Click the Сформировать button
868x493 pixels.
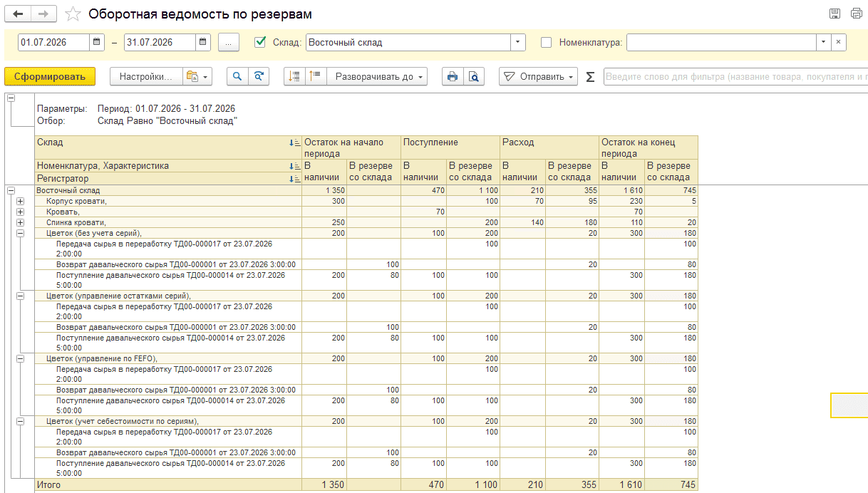click(50, 77)
